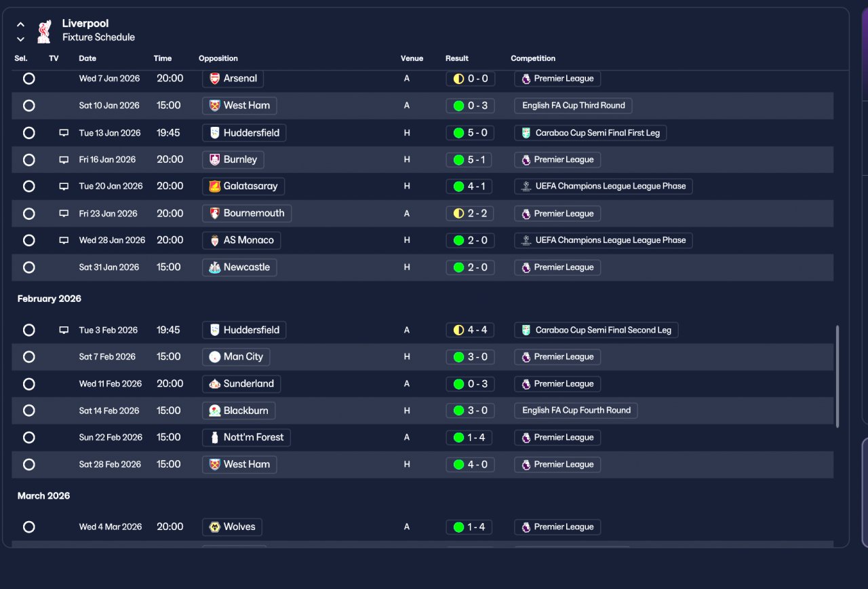Screen dimensions: 868x589
Task: Click the Liverpool club crest icon
Action: [x=44, y=31]
